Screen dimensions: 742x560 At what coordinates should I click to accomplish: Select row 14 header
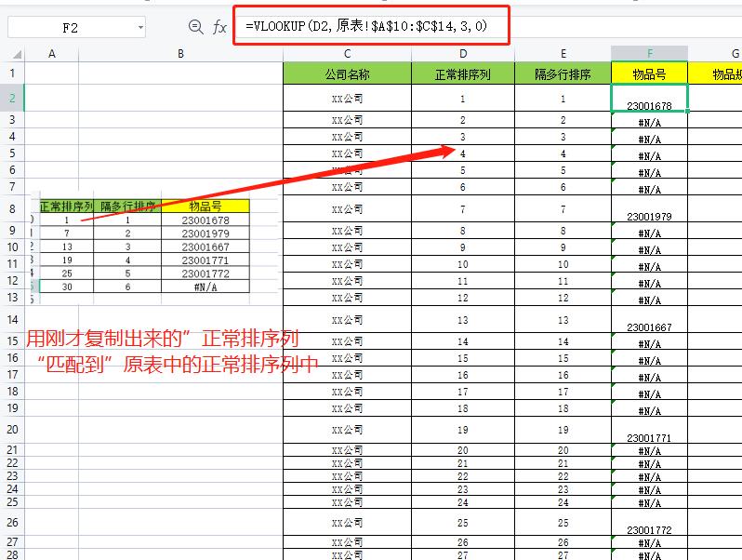pos(12,319)
